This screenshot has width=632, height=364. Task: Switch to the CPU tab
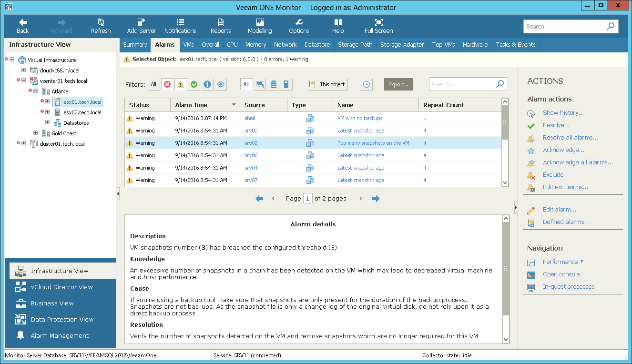[x=232, y=45]
